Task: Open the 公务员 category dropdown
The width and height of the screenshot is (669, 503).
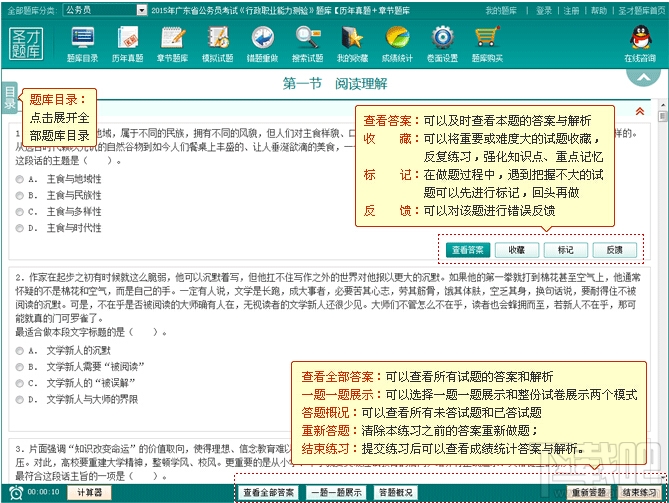Action: pyautogui.click(x=105, y=10)
